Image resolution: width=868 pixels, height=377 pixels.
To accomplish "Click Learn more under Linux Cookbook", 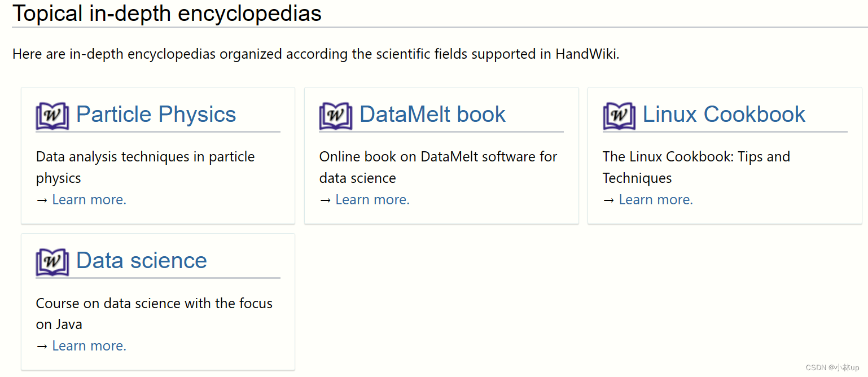I will click(x=655, y=199).
